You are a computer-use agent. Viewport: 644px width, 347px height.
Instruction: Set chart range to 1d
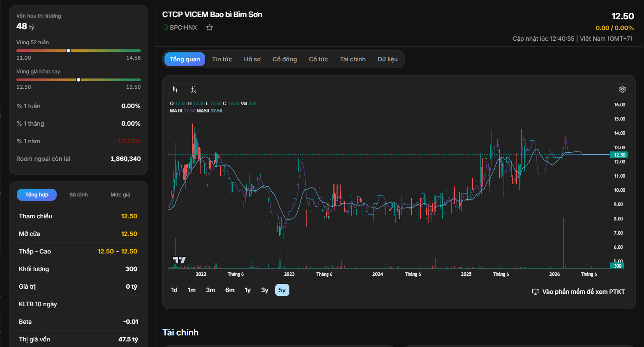[x=174, y=290]
